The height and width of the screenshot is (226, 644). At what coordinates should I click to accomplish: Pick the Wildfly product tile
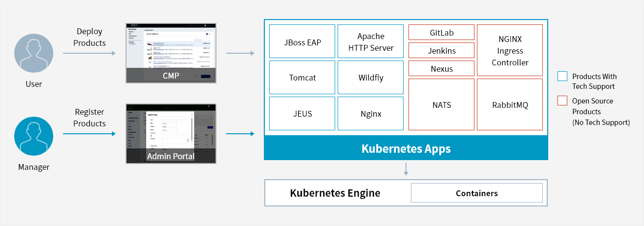[371, 77]
